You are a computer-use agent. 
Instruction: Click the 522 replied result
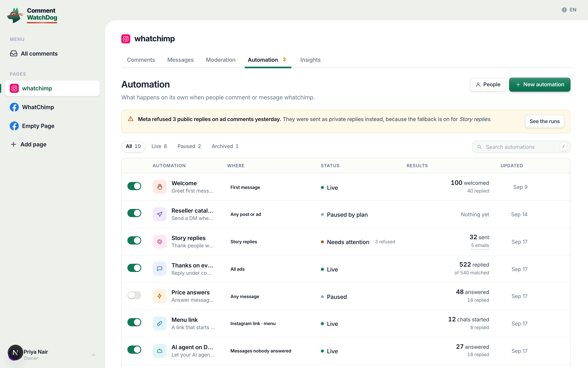[474, 265]
